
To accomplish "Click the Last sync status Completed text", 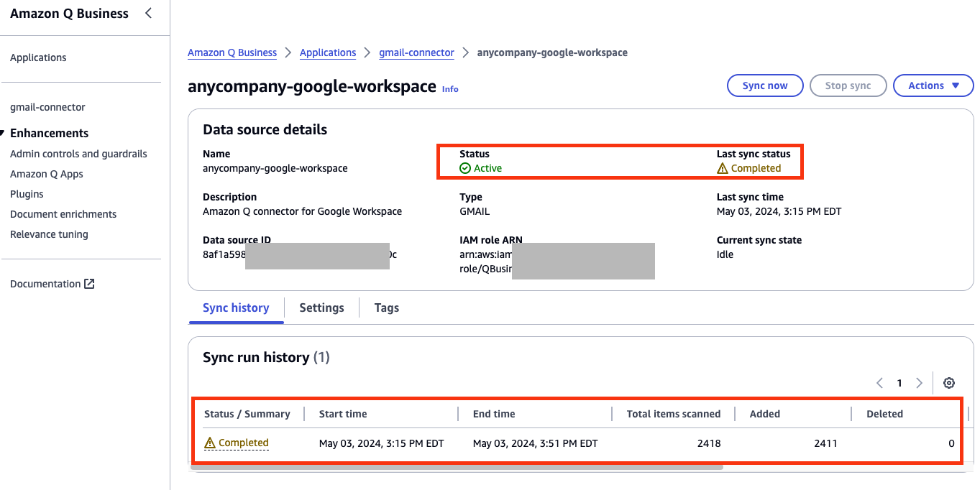I will coord(756,168).
